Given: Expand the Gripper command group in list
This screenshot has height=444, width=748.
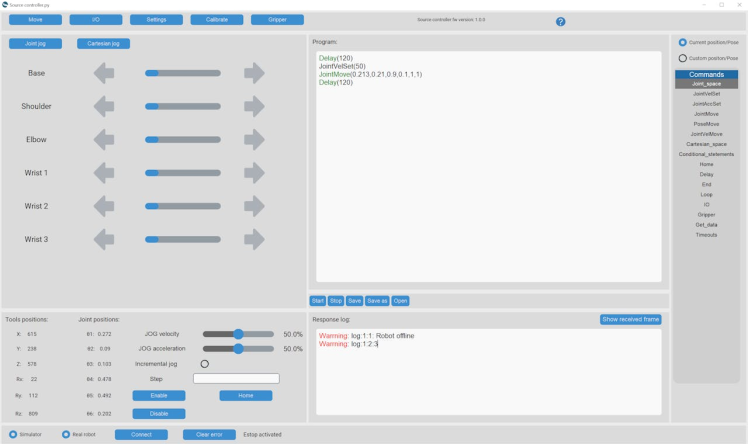Looking at the screenshot, I should 706,215.
